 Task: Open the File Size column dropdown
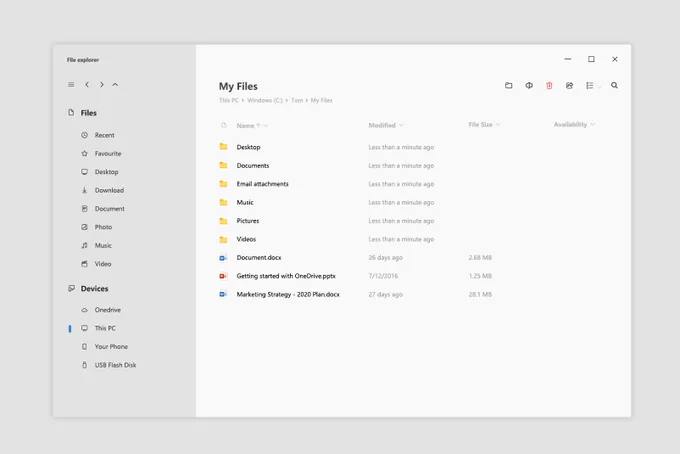(x=498, y=124)
